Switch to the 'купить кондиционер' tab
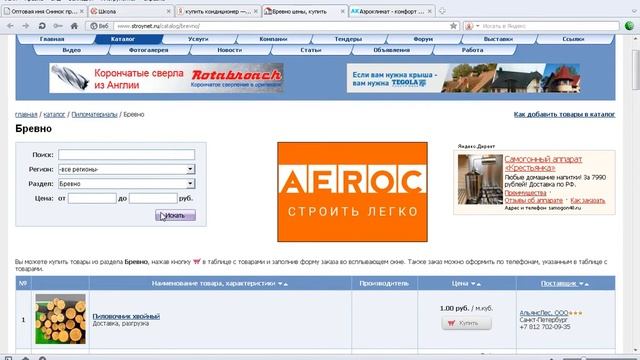Screen dimensions: 640x360 pyautogui.click(x=218, y=11)
